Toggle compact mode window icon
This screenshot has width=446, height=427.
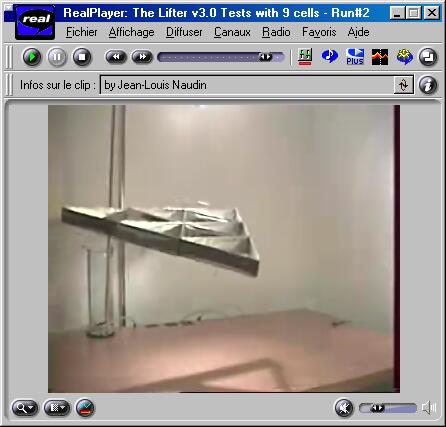pos(428,57)
